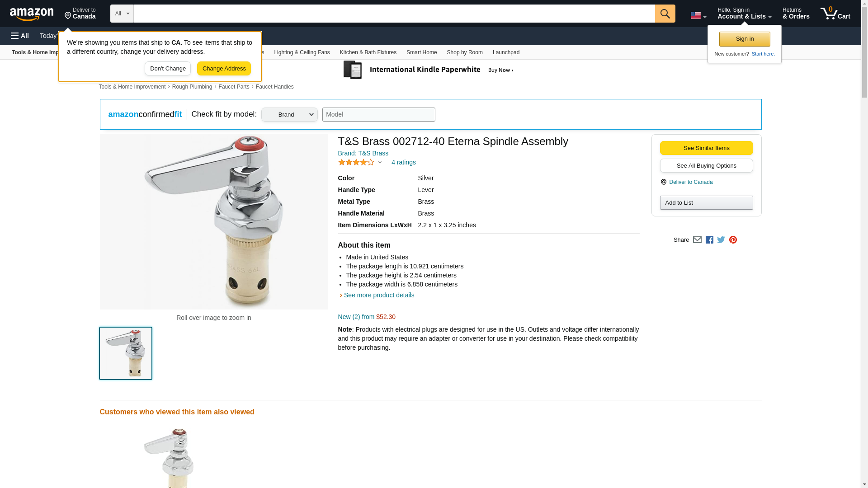
Task: Open Smart Home category
Action: [x=421, y=52]
